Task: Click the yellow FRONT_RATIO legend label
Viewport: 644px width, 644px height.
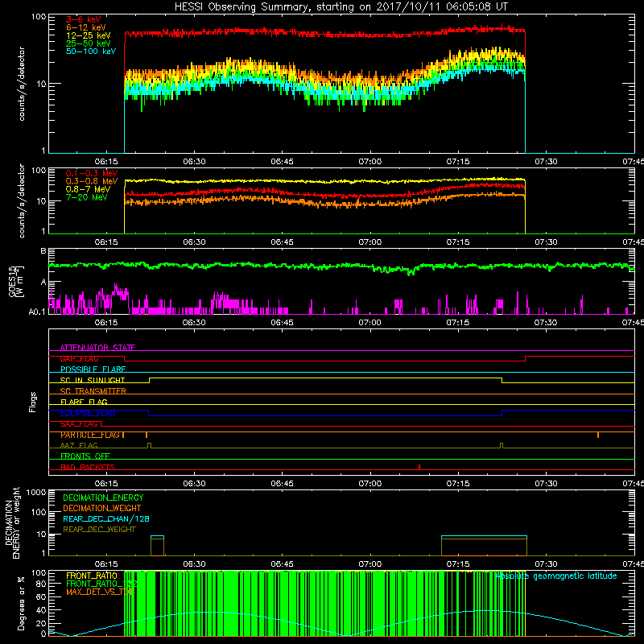Action: pyautogui.click(x=92, y=576)
